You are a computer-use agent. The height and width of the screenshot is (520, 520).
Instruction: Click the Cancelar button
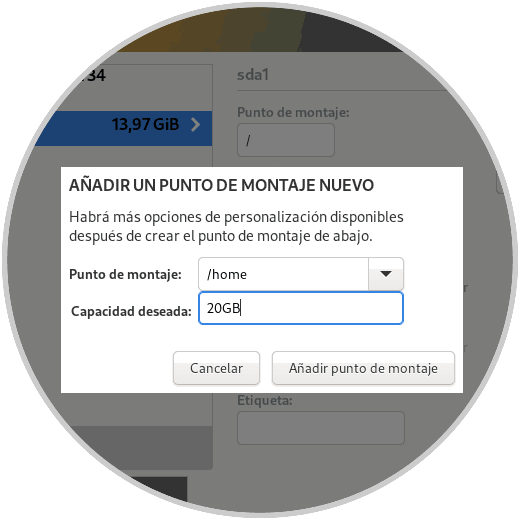click(216, 368)
